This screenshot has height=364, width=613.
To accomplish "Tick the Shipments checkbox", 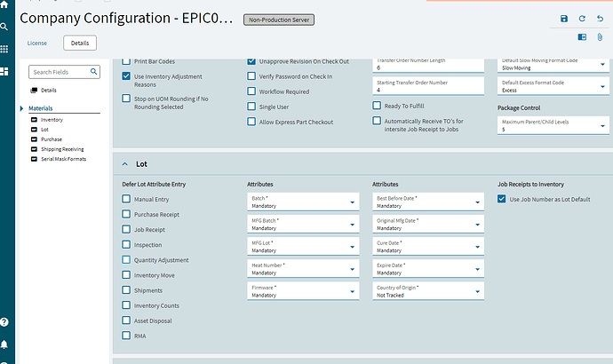I will (126, 290).
